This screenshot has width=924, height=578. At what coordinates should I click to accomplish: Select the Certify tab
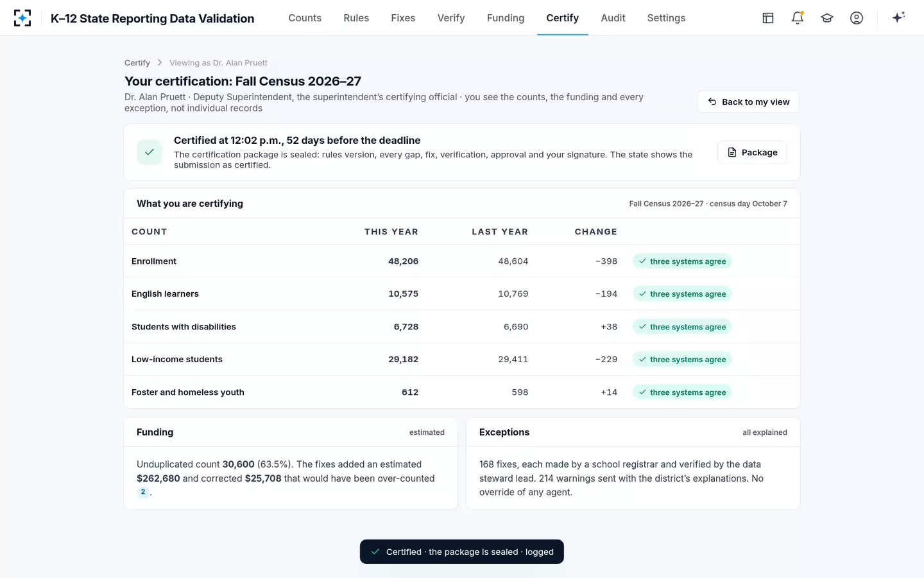point(563,18)
